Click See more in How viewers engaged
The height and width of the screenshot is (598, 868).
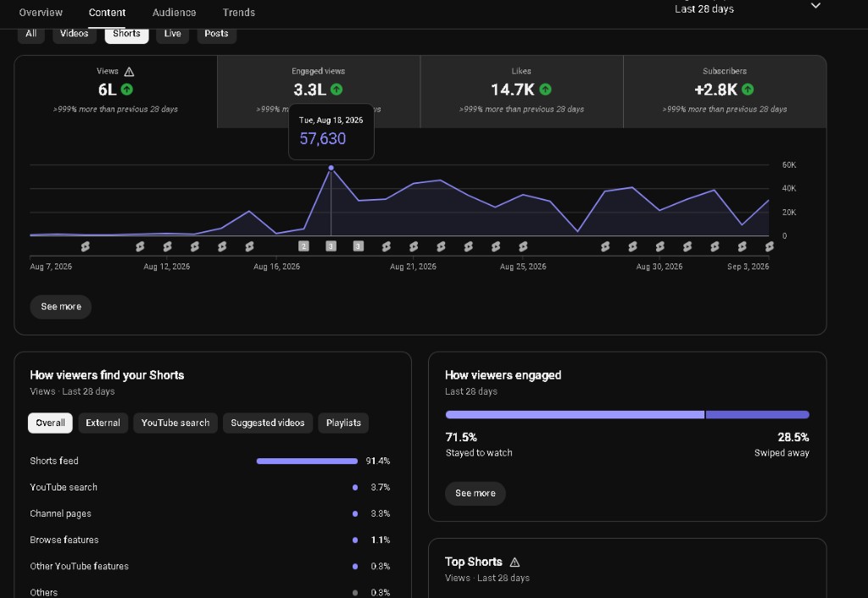tap(475, 493)
